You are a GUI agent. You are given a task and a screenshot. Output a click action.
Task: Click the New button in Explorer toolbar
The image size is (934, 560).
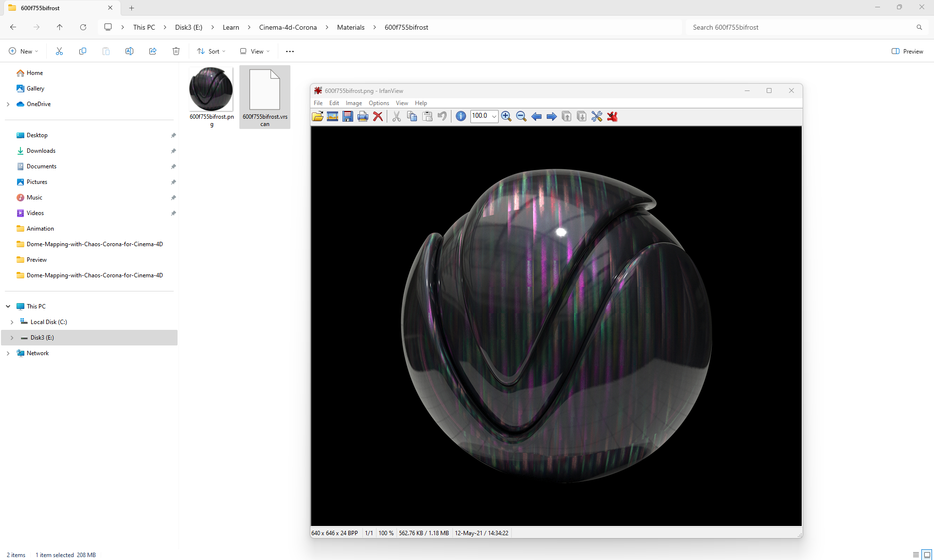coord(23,51)
